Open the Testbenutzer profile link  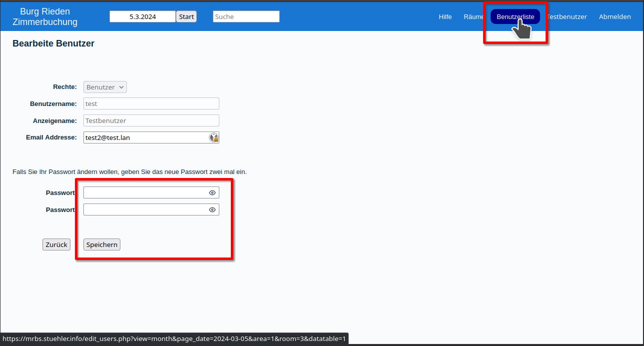(x=567, y=16)
